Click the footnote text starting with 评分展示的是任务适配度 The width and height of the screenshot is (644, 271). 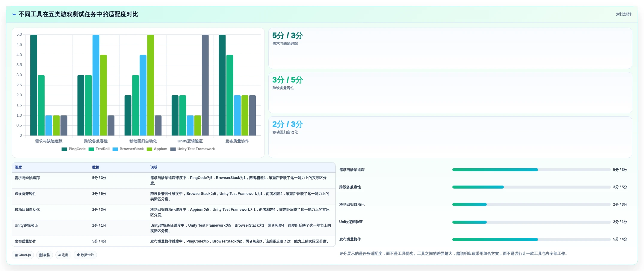[x=454, y=254]
